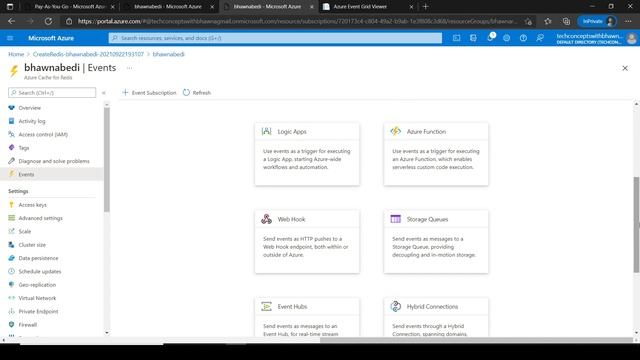This screenshot has width=640, height=360.
Task: Click the Cluster size icon
Action: coord(11,245)
